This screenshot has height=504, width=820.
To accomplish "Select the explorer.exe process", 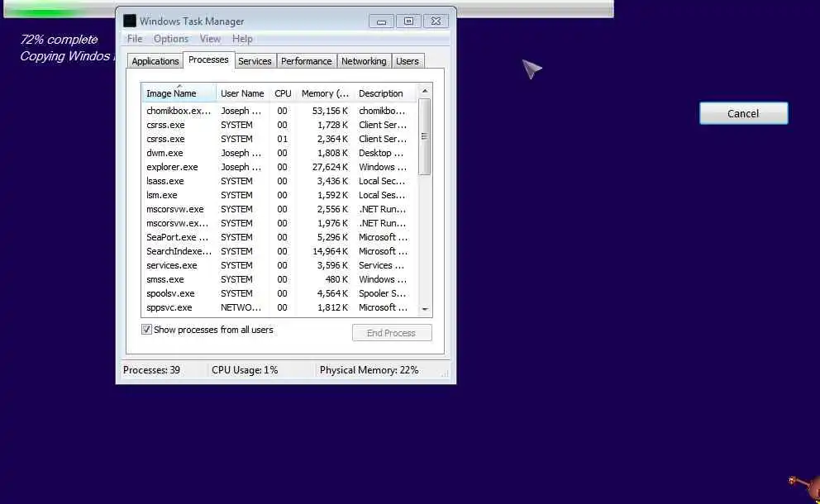I will pos(279,167).
